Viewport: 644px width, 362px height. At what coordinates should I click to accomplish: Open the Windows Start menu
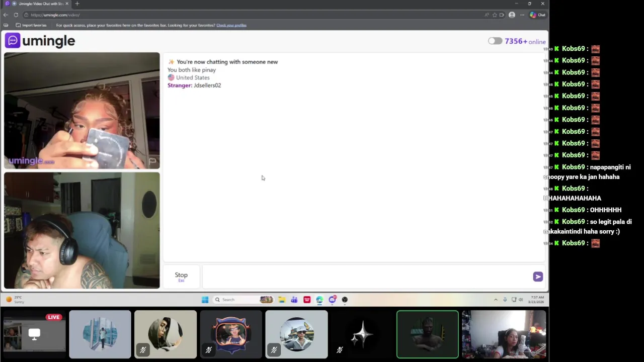pyautogui.click(x=205, y=300)
